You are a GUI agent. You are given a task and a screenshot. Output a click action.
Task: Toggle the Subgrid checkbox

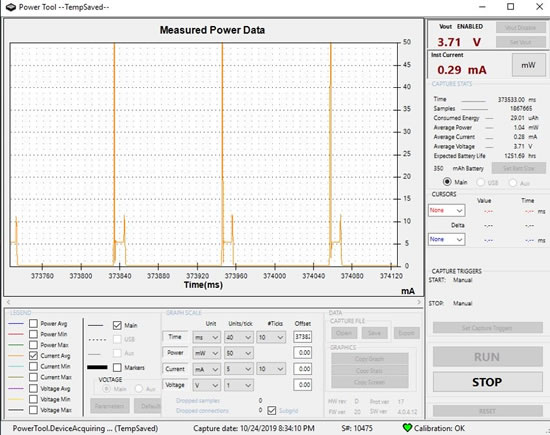point(271,410)
